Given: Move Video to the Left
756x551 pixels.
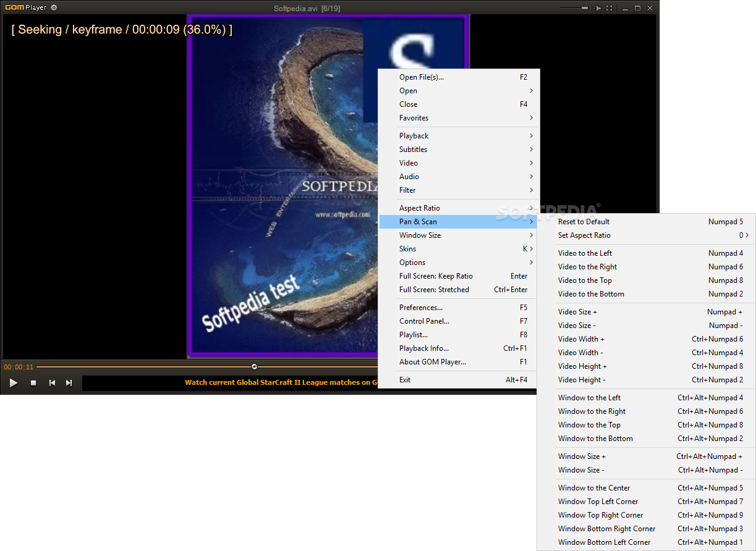Looking at the screenshot, I should [647, 253].
